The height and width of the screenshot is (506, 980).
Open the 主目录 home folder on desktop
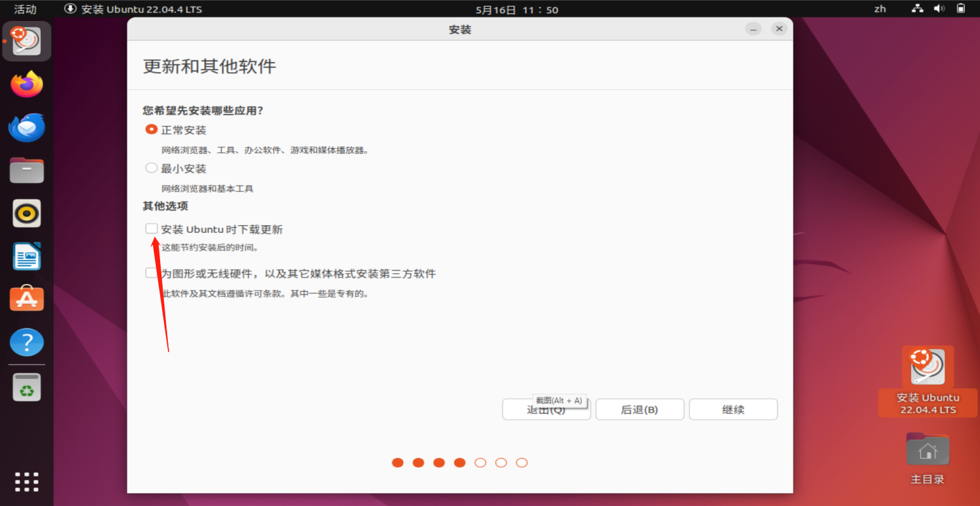point(928,458)
